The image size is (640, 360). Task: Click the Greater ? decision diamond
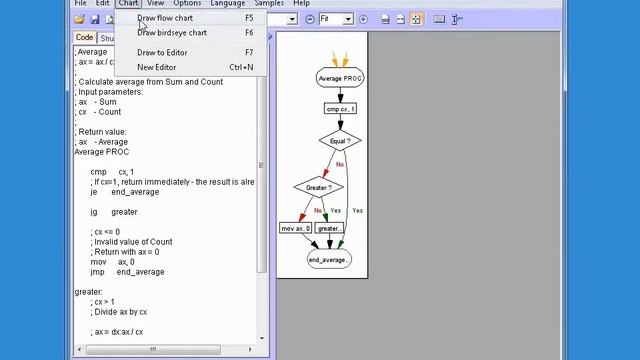tap(318, 188)
